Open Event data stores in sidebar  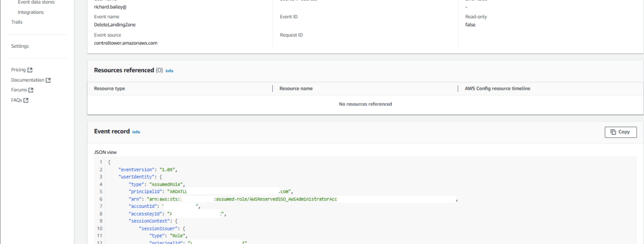[36, 2]
